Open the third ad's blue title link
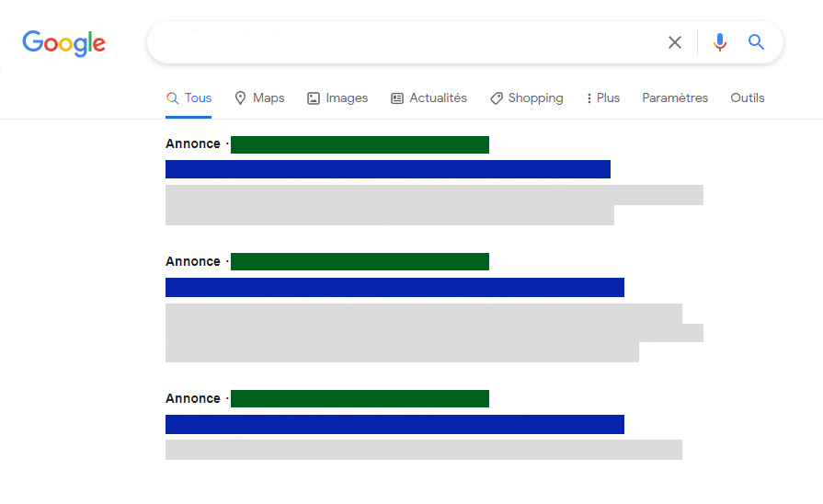This screenshot has height=504, width=823. [x=394, y=424]
